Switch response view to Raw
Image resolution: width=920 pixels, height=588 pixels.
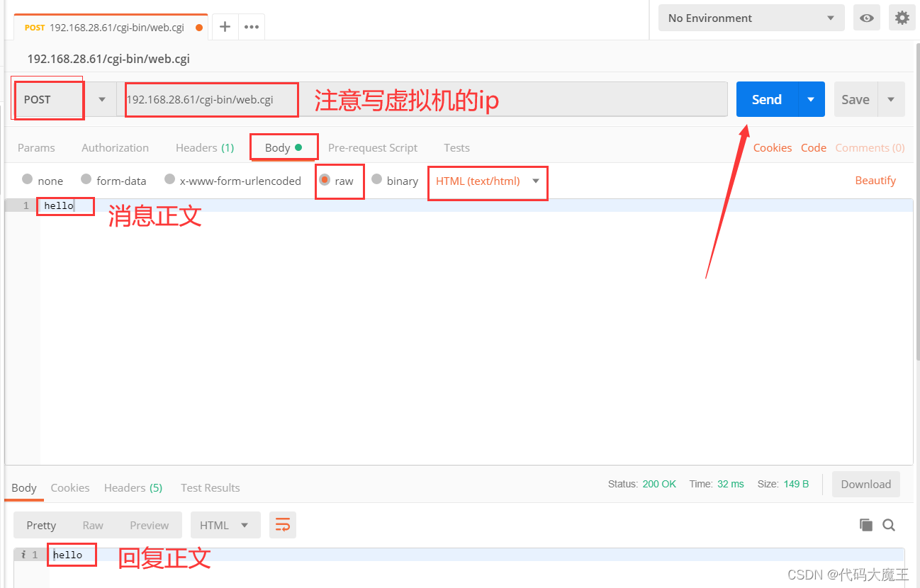[93, 525]
